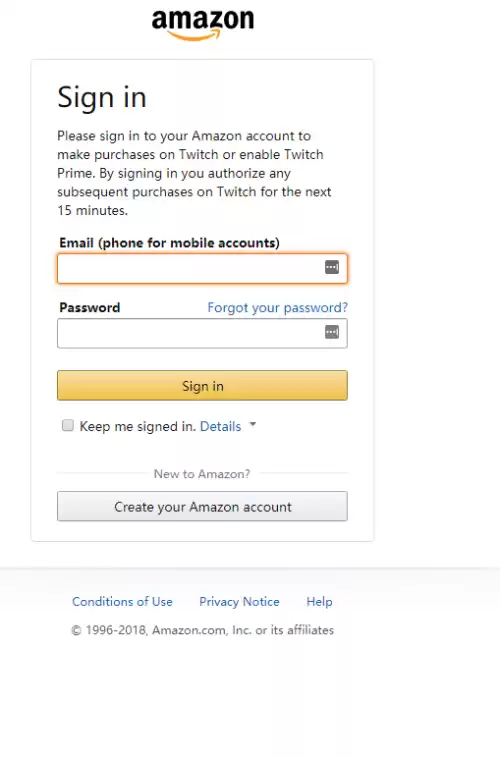500x758 pixels.
Task: Click the large Sign in heading
Action: (102, 98)
